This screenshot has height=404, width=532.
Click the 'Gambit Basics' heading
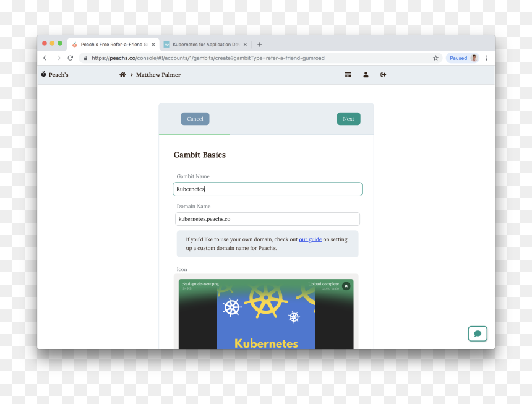click(x=199, y=155)
